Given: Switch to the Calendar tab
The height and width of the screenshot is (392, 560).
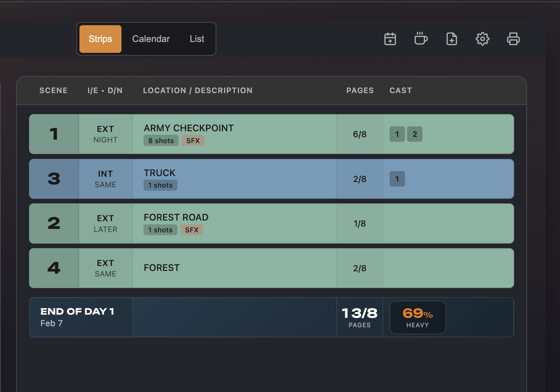Looking at the screenshot, I should pyautogui.click(x=151, y=39).
